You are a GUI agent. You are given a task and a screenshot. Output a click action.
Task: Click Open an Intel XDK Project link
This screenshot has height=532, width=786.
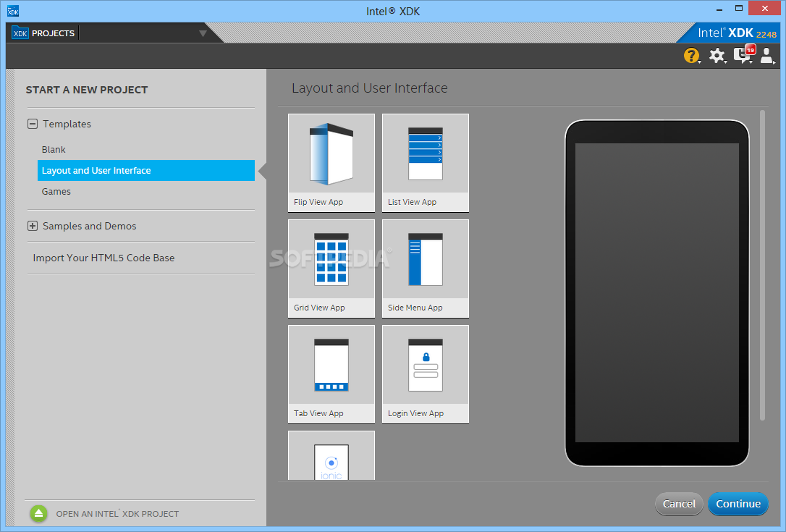pyautogui.click(x=117, y=514)
